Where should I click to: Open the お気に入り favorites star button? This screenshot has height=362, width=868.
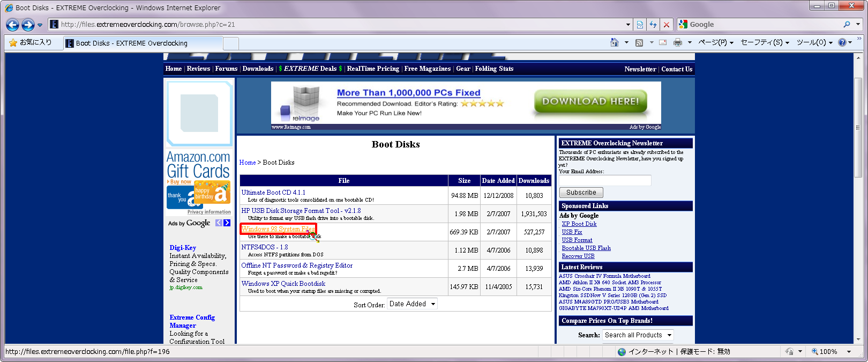tap(31, 42)
